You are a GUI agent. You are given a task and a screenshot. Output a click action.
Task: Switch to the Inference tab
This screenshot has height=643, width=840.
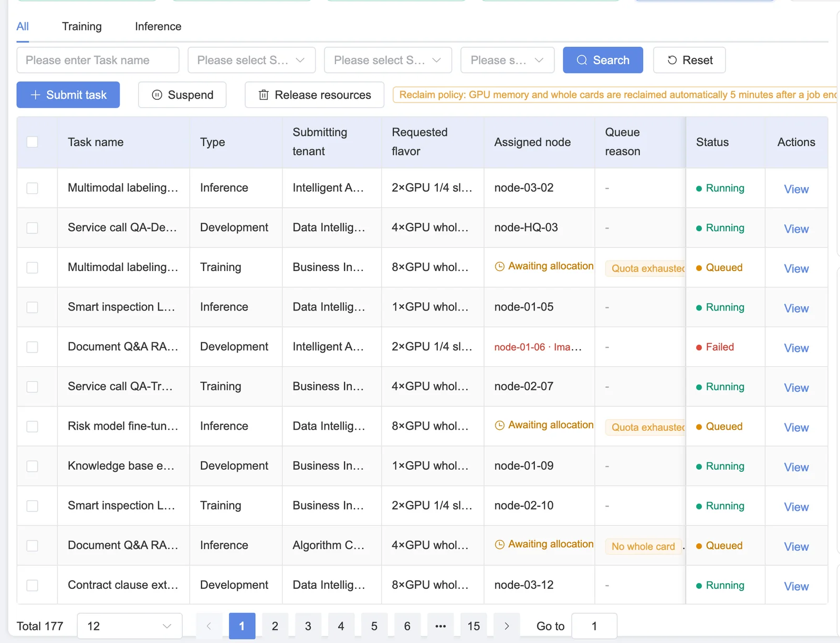158,27
